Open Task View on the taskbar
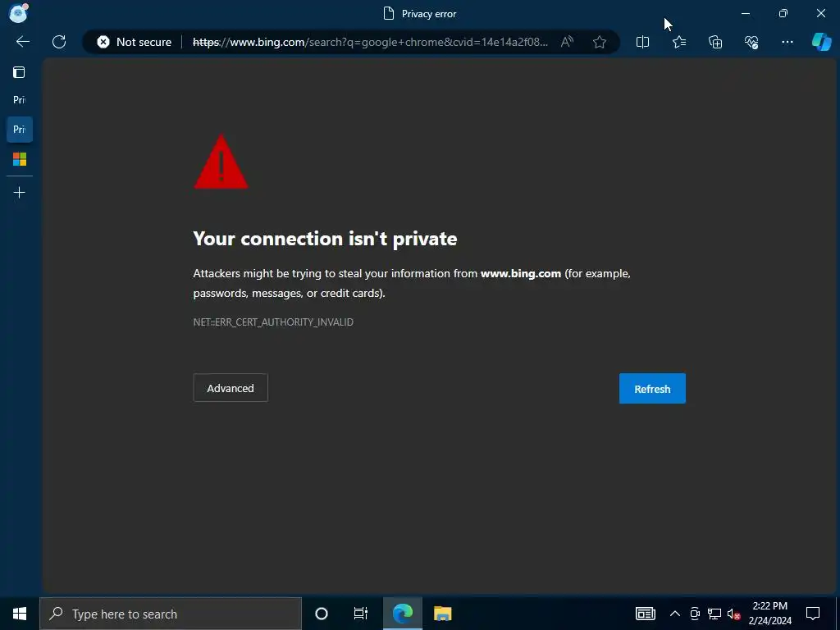840x630 pixels. pos(361,614)
